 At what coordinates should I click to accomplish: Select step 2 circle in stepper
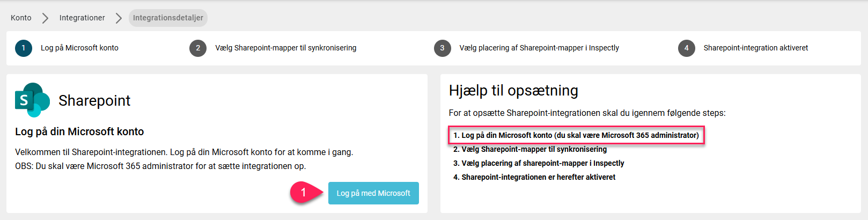[198, 48]
